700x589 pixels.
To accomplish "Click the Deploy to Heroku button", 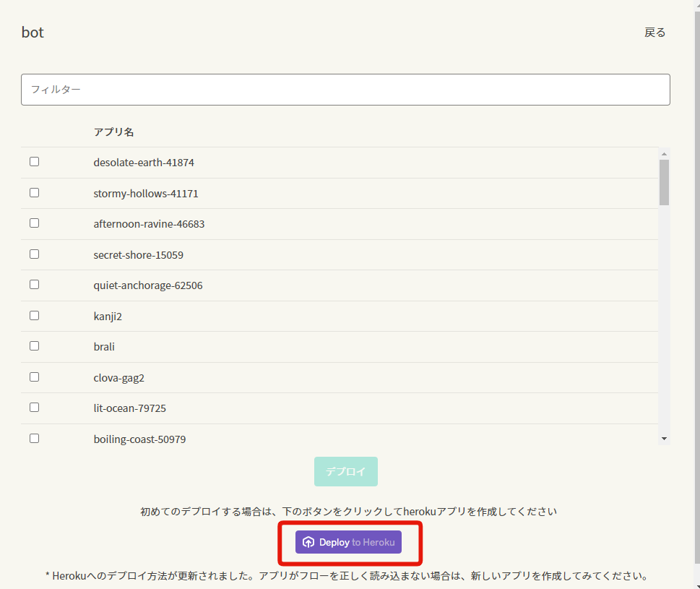I will point(348,541).
